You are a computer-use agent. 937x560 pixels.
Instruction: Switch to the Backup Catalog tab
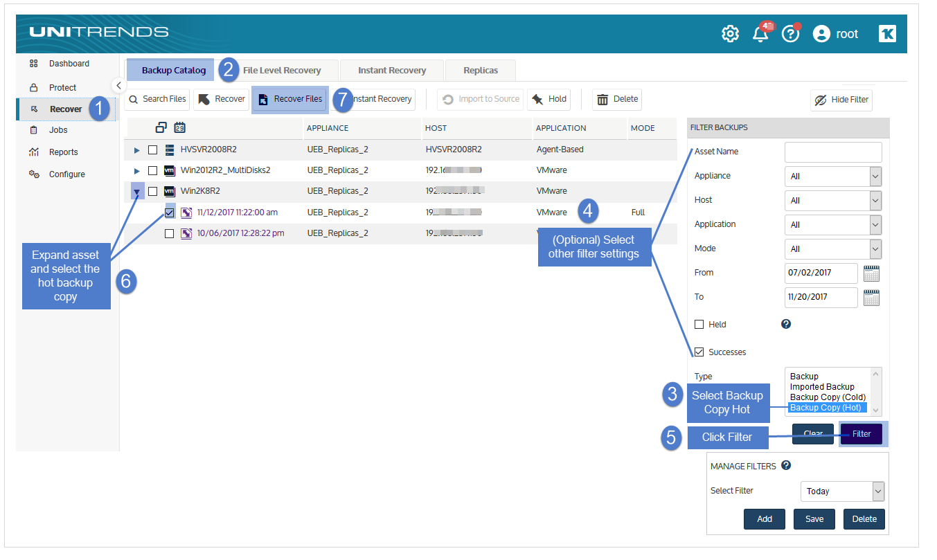pyautogui.click(x=174, y=70)
